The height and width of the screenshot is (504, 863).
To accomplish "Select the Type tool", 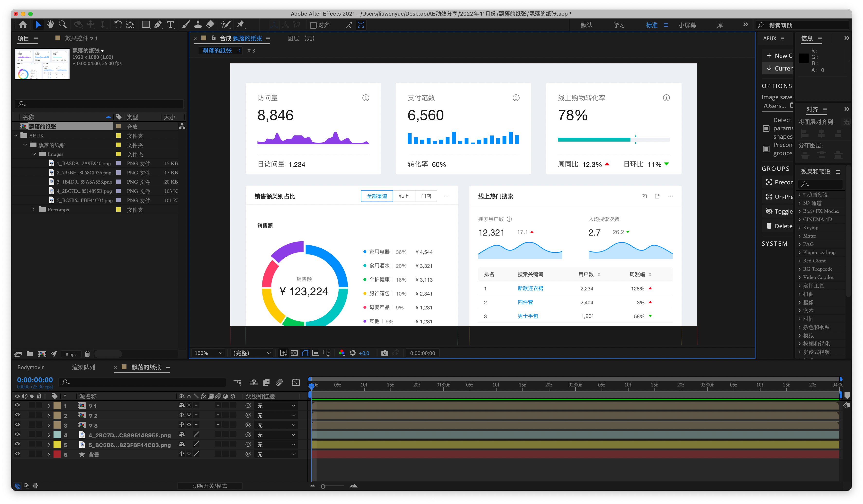I will point(170,25).
